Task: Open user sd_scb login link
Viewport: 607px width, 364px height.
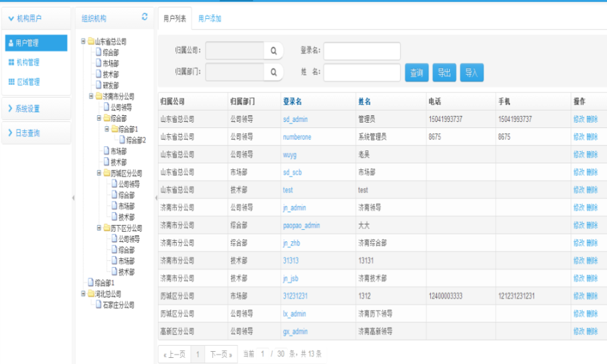Action: coord(292,172)
